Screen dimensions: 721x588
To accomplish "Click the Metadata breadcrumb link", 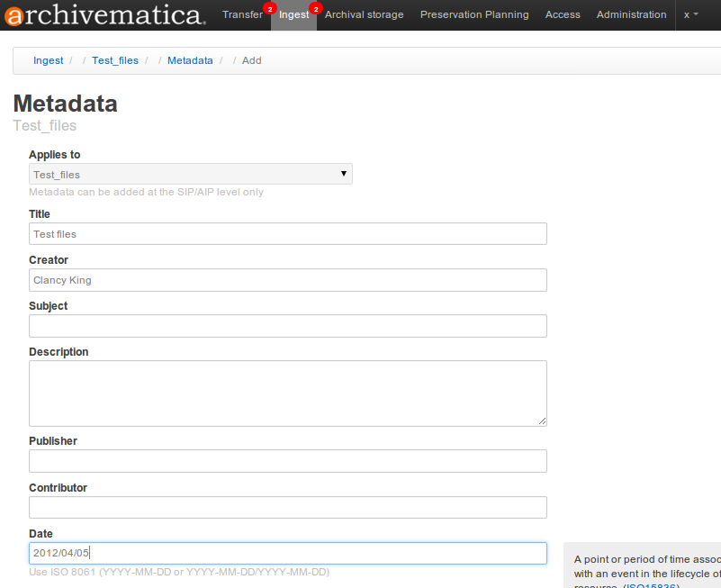I will [x=190, y=60].
